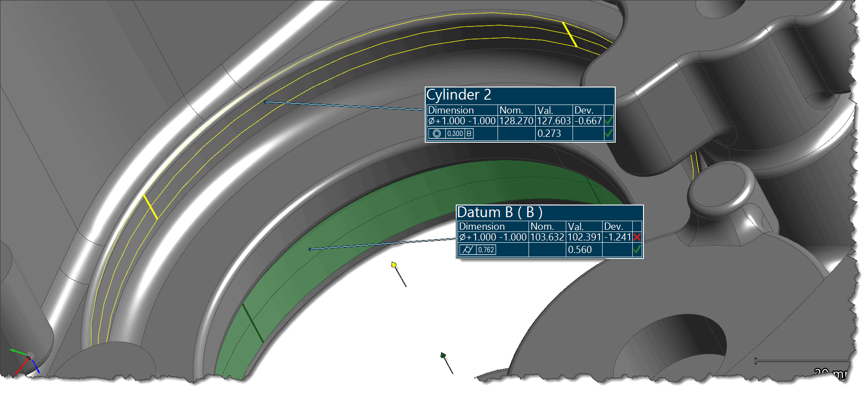Image resolution: width=868 pixels, height=393 pixels.
Task: Click the green check beside value 0.273
Action: pyautogui.click(x=608, y=133)
